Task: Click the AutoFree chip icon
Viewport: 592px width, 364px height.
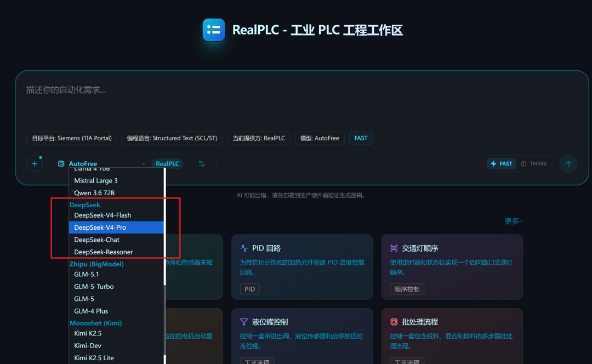Action: pyautogui.click(x=61, y=164)
